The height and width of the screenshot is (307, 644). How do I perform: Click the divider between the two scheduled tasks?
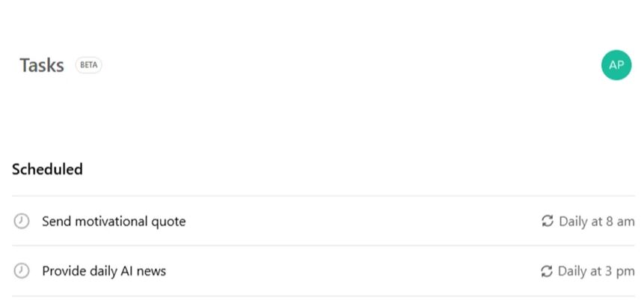323,246
